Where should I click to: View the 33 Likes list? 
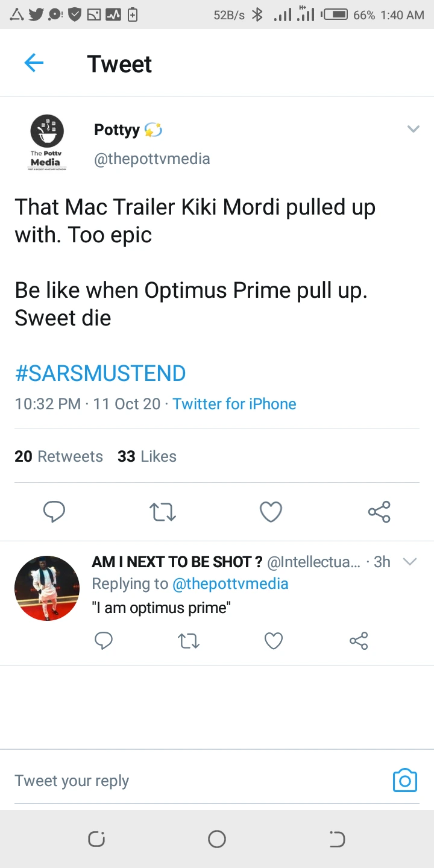tap(147, 456)
